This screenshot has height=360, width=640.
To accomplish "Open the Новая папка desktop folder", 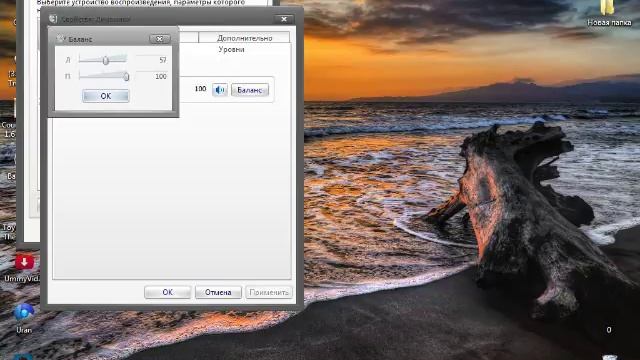I will coord(609,13).
